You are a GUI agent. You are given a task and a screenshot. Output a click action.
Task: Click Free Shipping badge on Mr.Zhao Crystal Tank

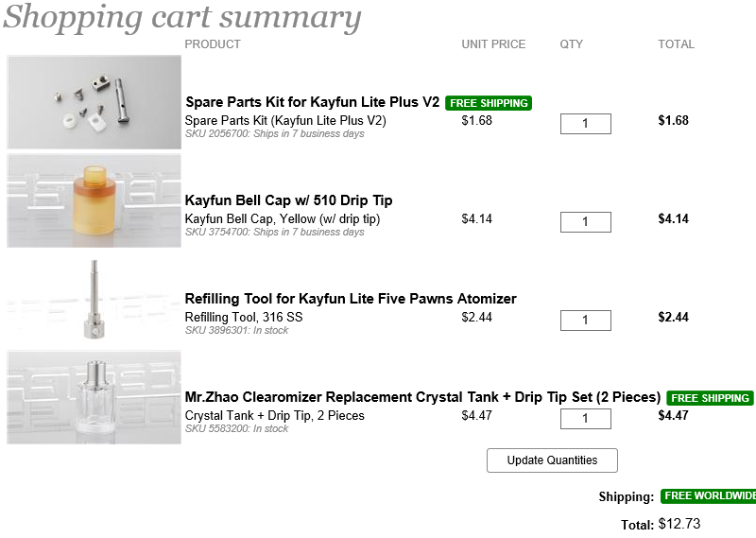(710, 398)
